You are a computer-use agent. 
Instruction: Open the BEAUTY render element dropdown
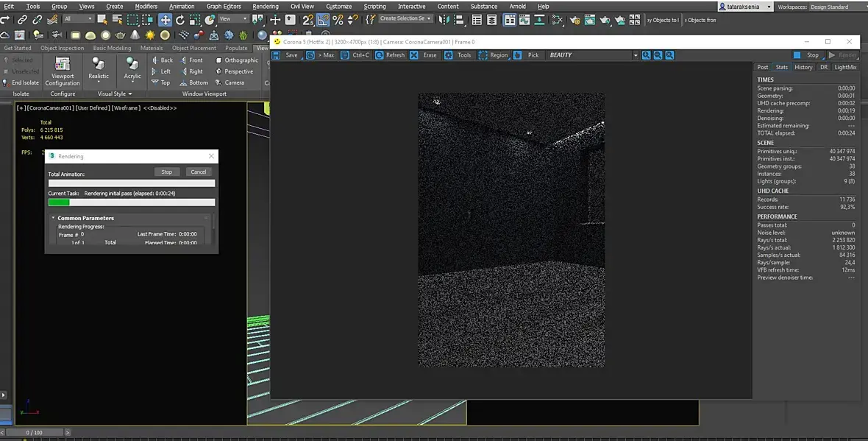pos(636,55)
